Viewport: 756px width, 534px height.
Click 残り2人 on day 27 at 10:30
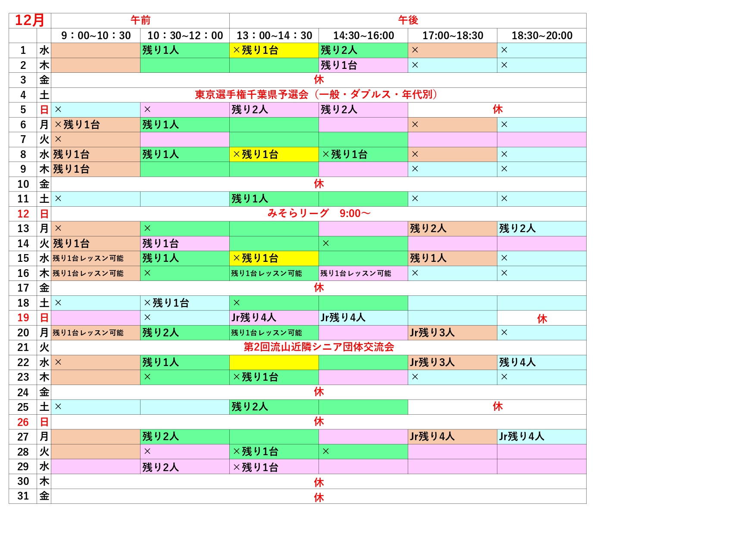point(161,437)
